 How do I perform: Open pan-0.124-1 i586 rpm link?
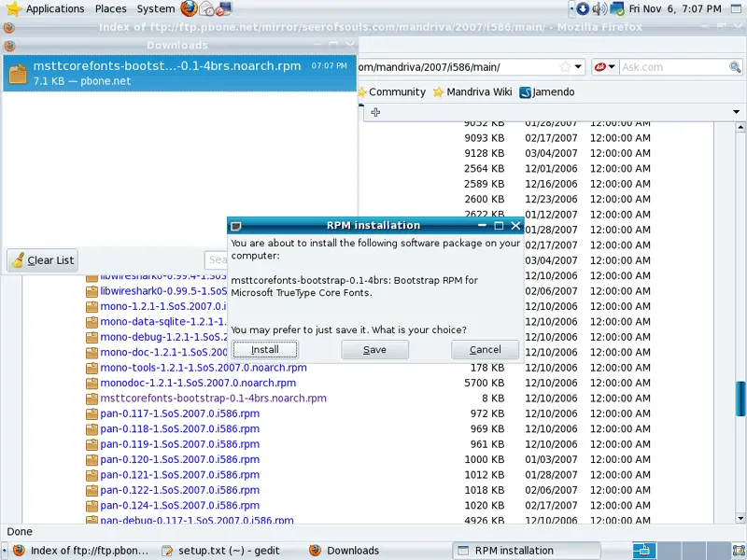click(x=179, y=505)
